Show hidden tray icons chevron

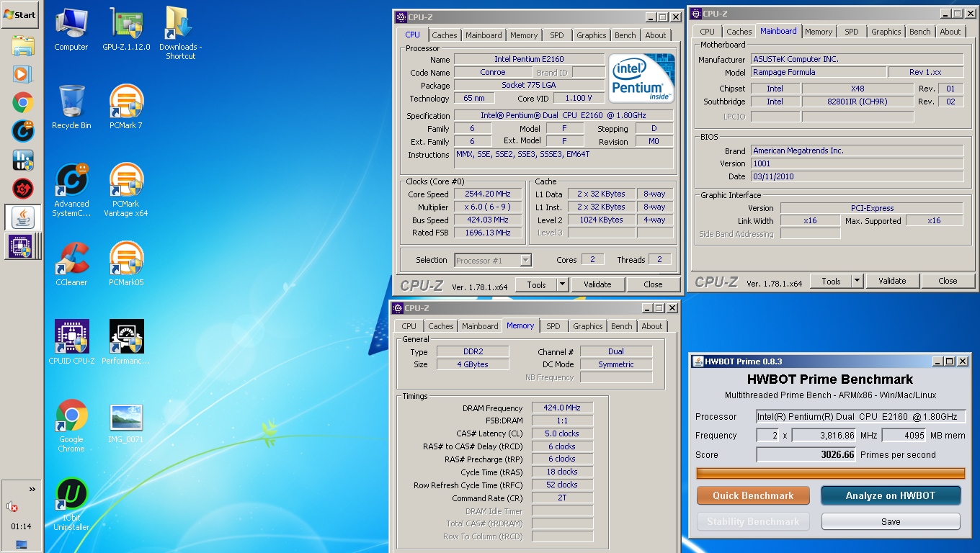(32, 490)
